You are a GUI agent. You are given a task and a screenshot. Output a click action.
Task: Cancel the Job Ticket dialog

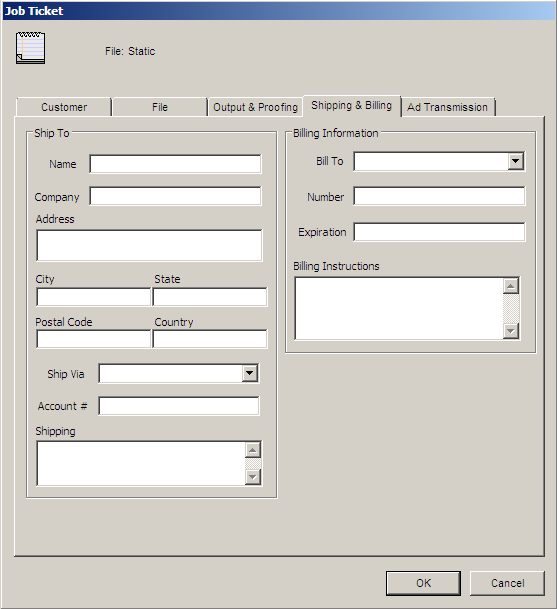coord(507,583)
